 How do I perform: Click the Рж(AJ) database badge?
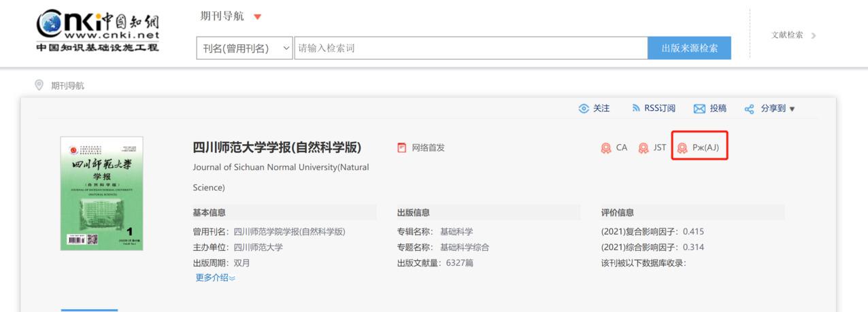click(699, 148)
